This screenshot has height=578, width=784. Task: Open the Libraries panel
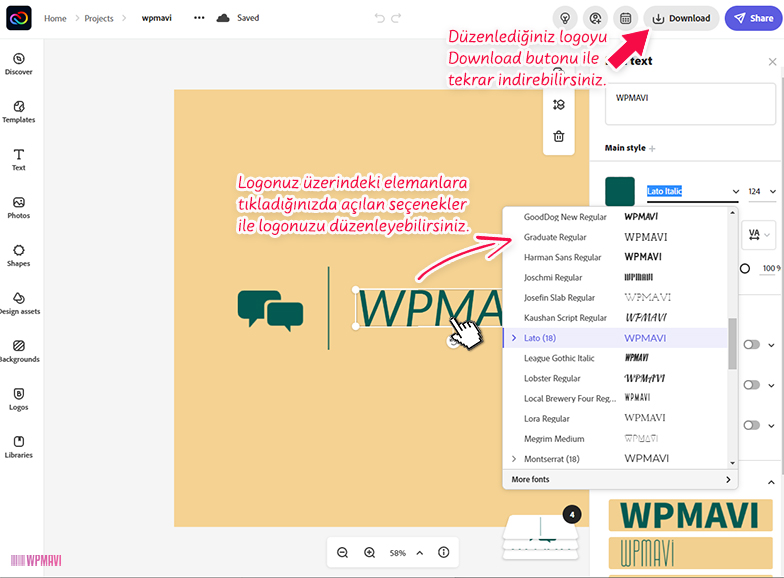pyautogui.click(x=18, y=448)
